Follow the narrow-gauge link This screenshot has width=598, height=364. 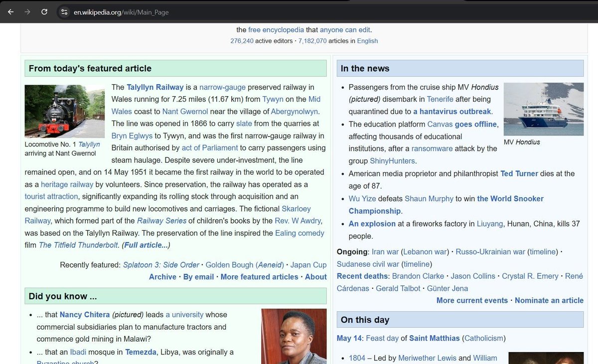(x=222, y=87)
